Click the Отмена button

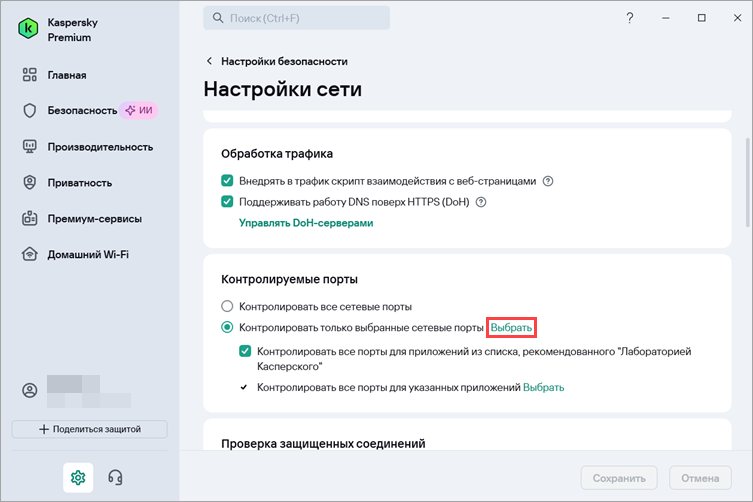pyautogui.click(x=700, y=478)
